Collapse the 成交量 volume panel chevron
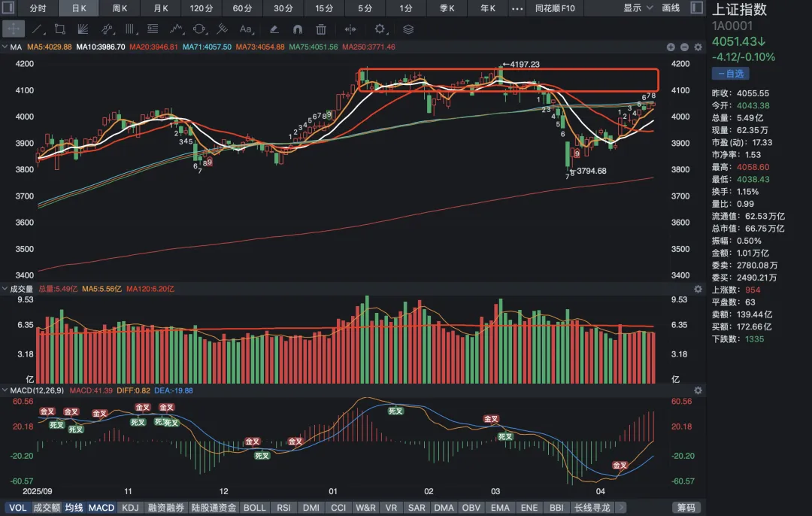 pos(5,289)
